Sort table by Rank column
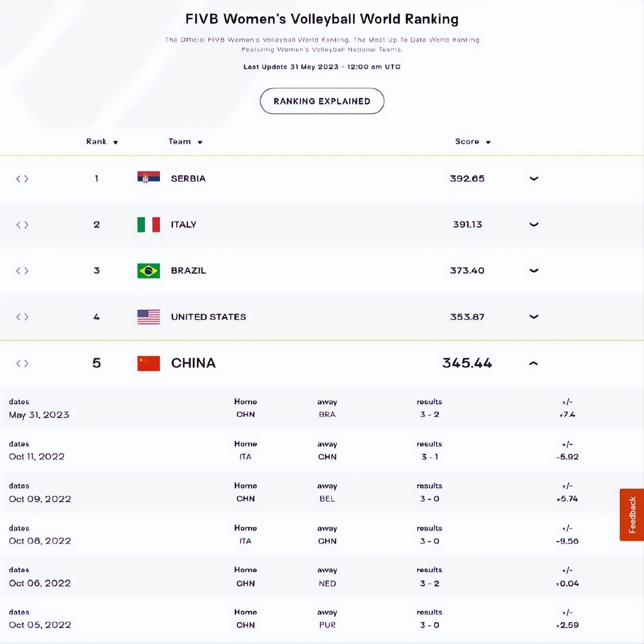Viewport: 644px width, 644px height. click(102, 141)
